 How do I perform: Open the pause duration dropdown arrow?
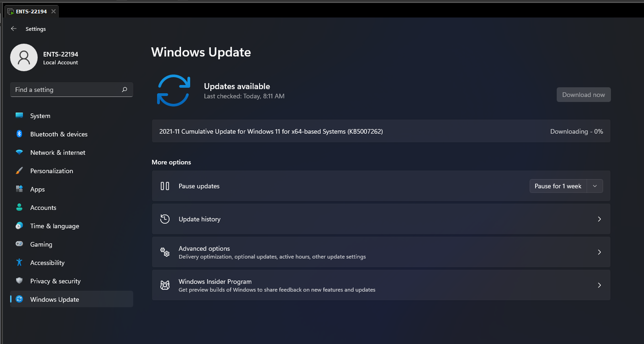pyautogui.click(x=595, y=186)
